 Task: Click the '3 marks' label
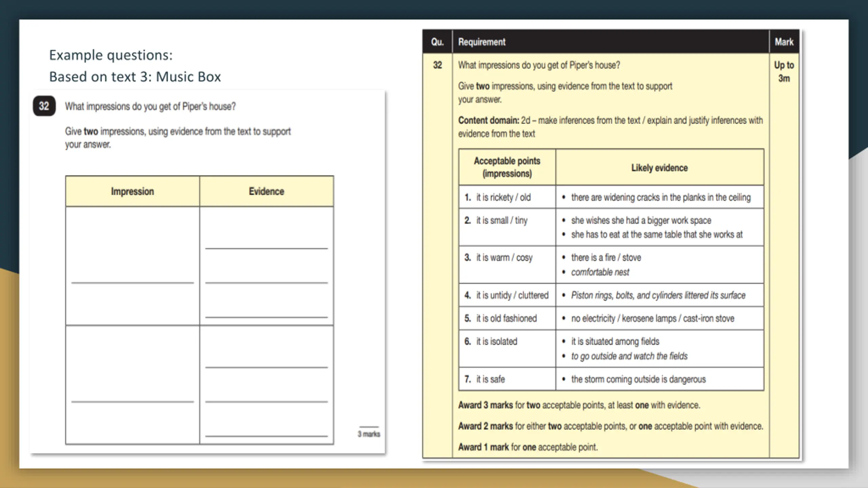369,434
